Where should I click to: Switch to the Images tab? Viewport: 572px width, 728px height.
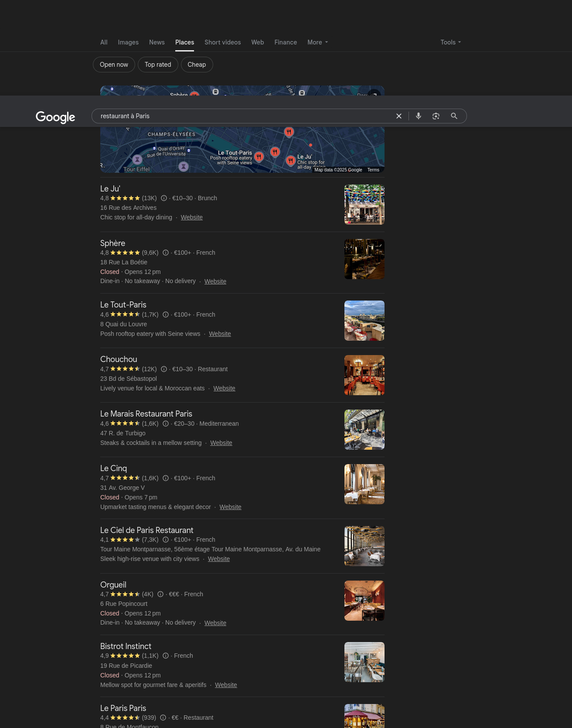(128, 42)
